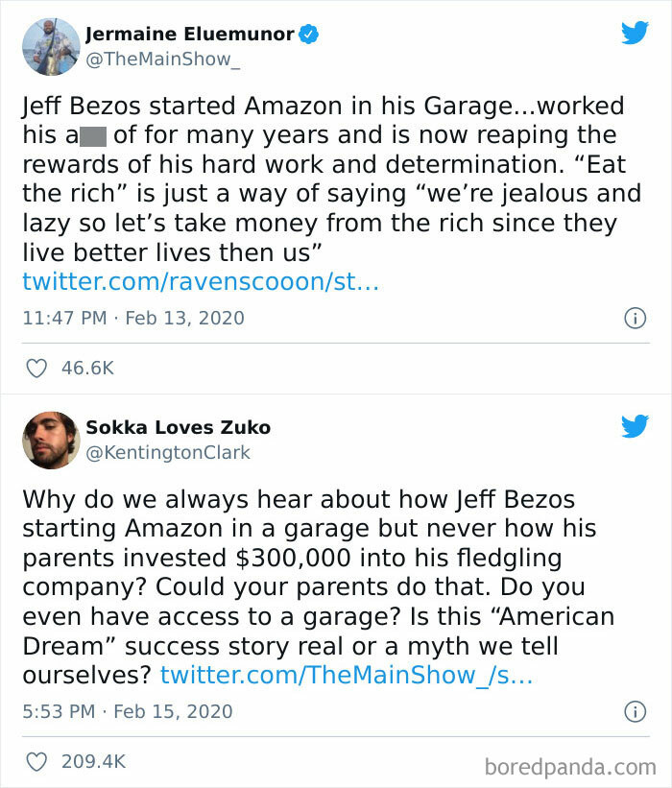Open Jermaine Eluemunor's profile picture

click(x=50, y=46)
